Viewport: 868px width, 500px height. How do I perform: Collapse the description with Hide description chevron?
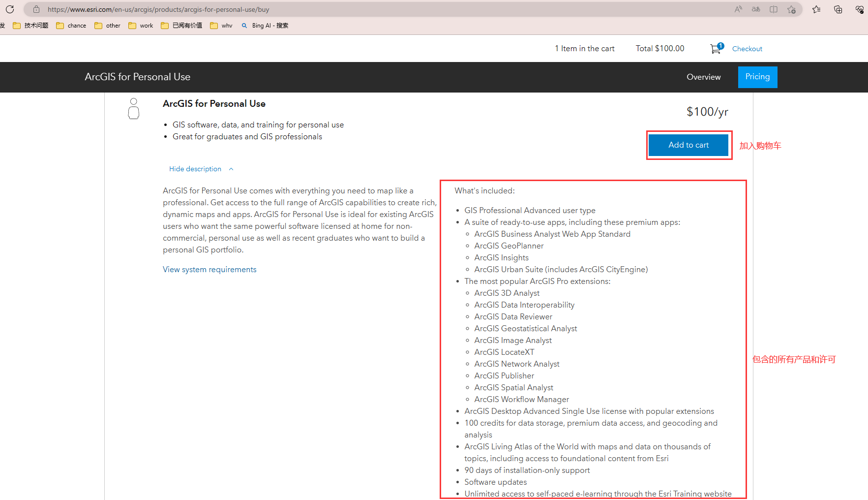[201, 169]
